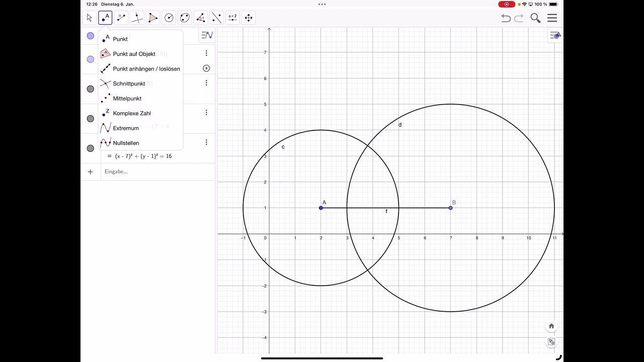The height and width of the screenshot is (362, 644).
Task: Select the Line through two points tool
Action: [121, 18]
